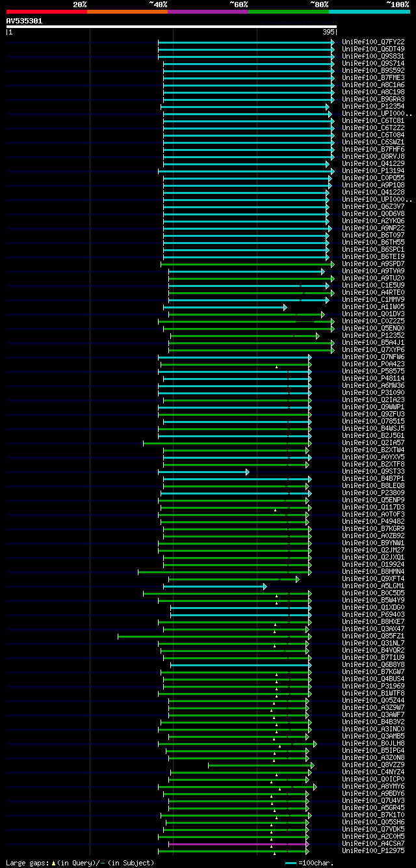Viewport: 416px width, 868px height.
Task: Select the UniRef100_A8C1A6 label
Action: pos(373,85)
